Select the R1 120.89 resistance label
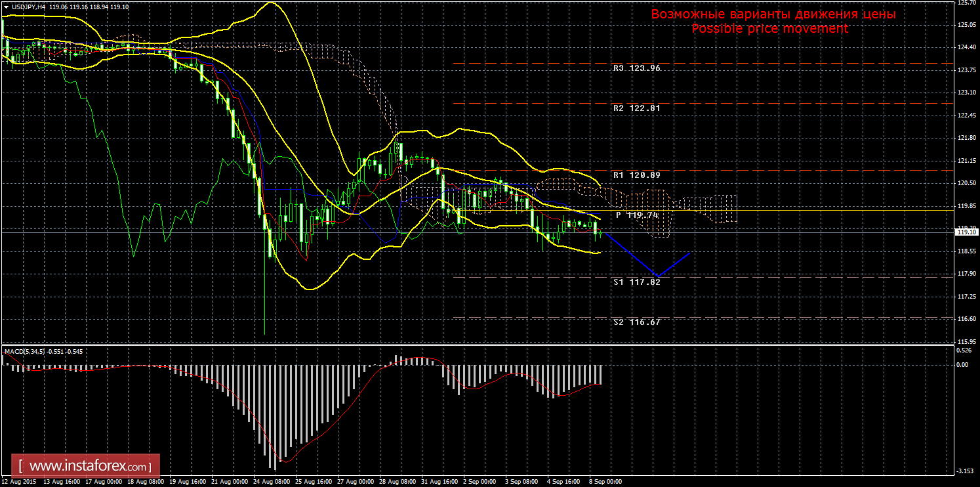The height and width of the screenshot is (487, 980). [637, 175]
